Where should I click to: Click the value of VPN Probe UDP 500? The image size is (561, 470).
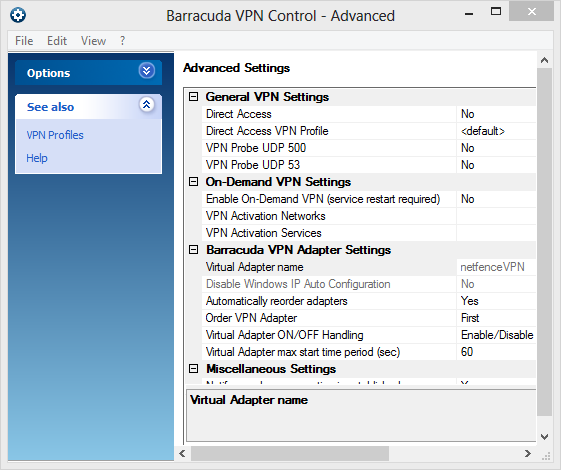click(x=496, y=148)
